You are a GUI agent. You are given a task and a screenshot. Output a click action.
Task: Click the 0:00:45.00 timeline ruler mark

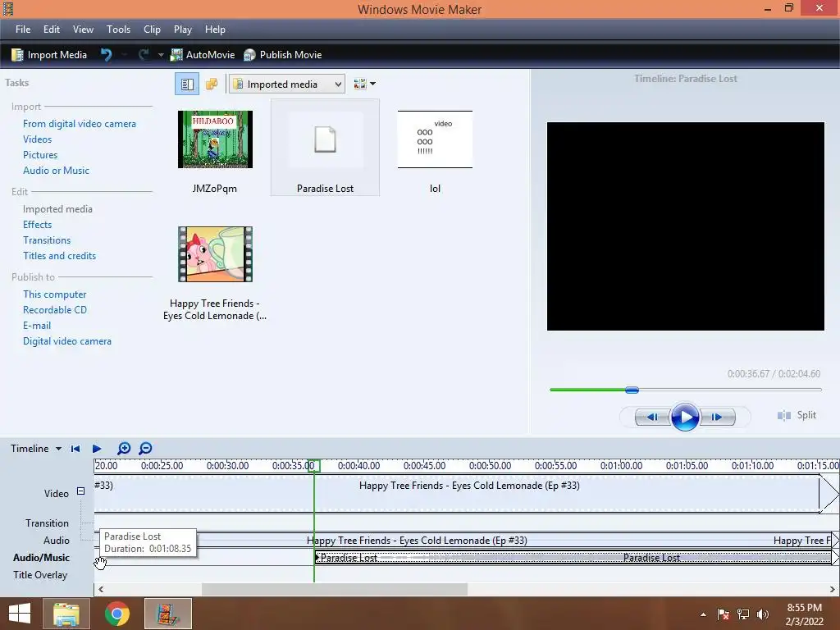click(x=424, y=466)
